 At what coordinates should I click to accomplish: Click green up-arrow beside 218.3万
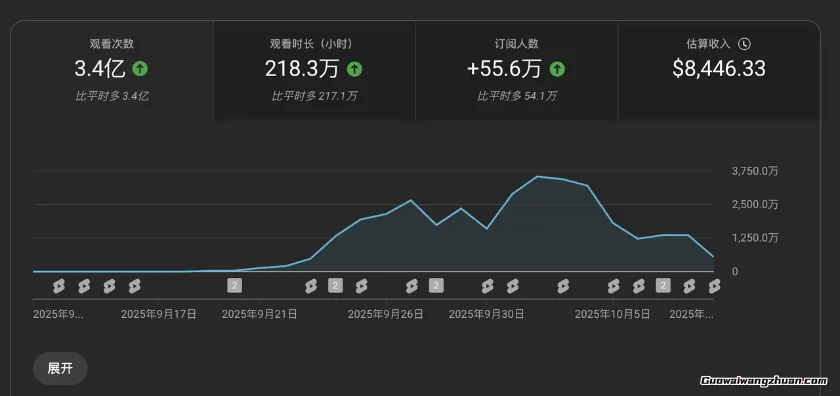(x=355, y=69)
